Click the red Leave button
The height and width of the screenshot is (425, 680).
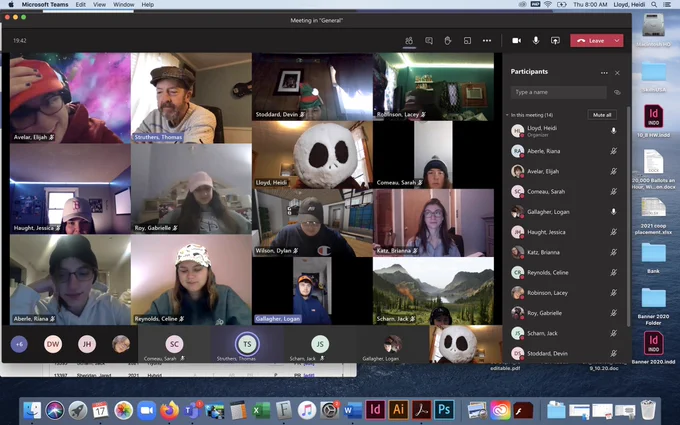tap(591, 40)
